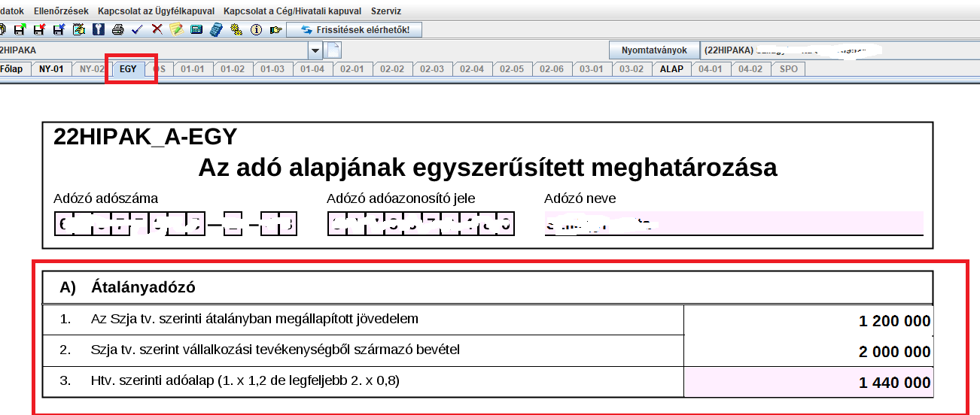This screenshot has height=415, width=980.
Task: Switch to the 02-02 tab
Action: click(392, 69)
